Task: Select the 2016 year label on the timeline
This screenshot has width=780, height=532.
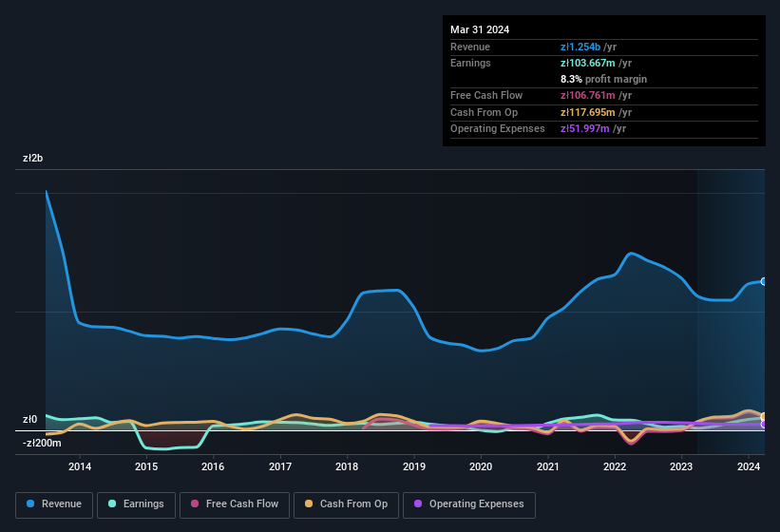Action: (x=213, y=466)
